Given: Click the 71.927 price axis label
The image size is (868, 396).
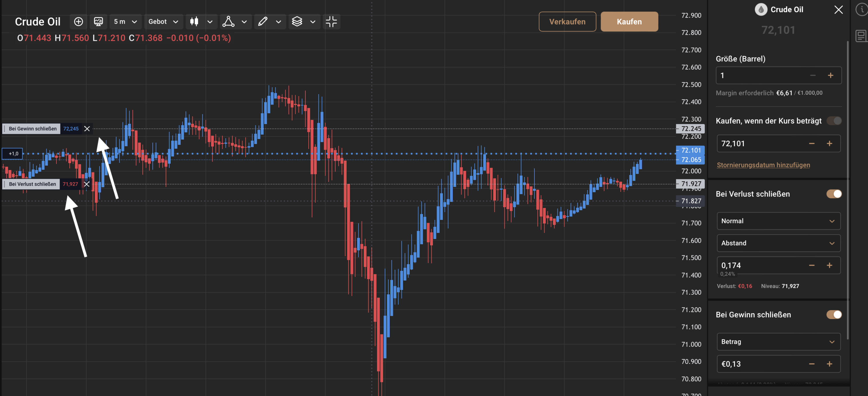Looking at the screenshot, I should [x=690, y=184].
